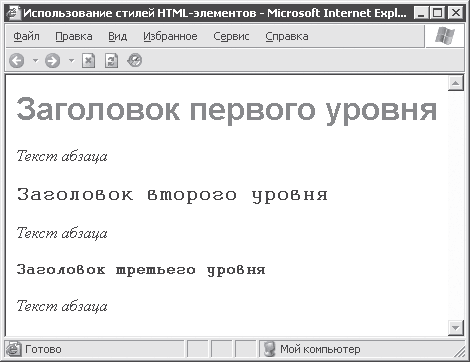This screenshot has height=362, width=470.
Task: Open the Избранное menu
Action: point(170,36)
